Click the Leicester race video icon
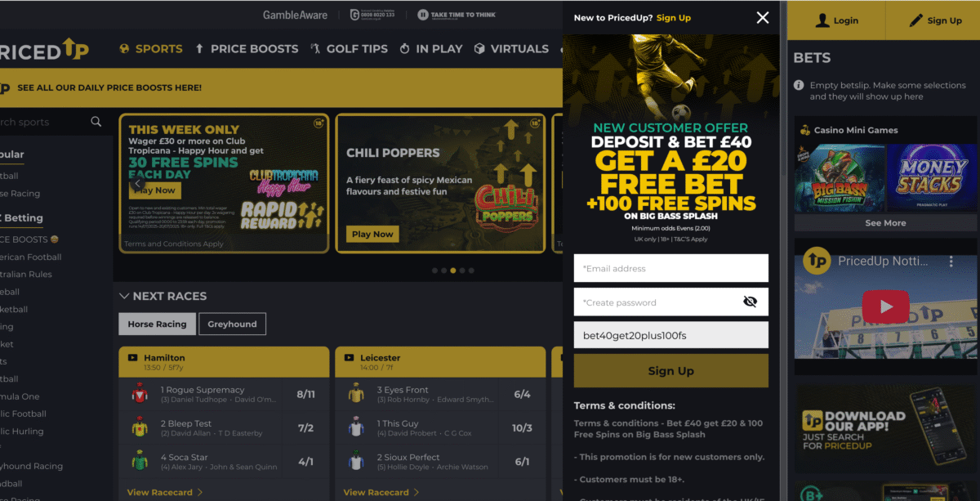This screenshot has height=501, width=980. point(349,357)
